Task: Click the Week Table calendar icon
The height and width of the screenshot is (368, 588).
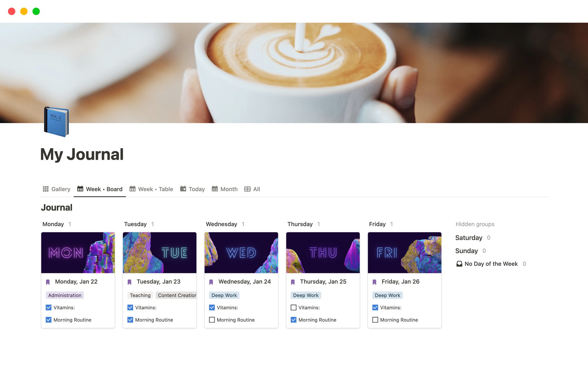Action: coord(132,189)
